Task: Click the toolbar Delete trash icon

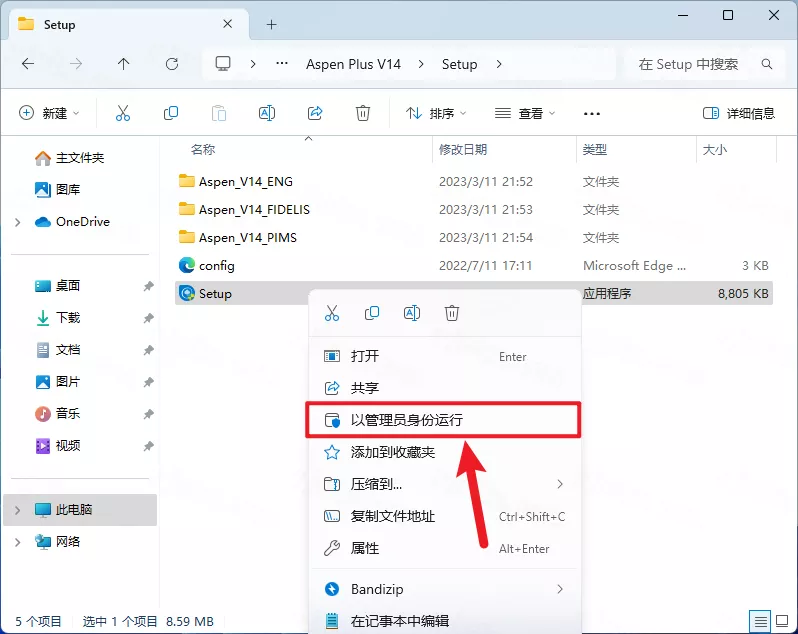Action: coord(363,113)
